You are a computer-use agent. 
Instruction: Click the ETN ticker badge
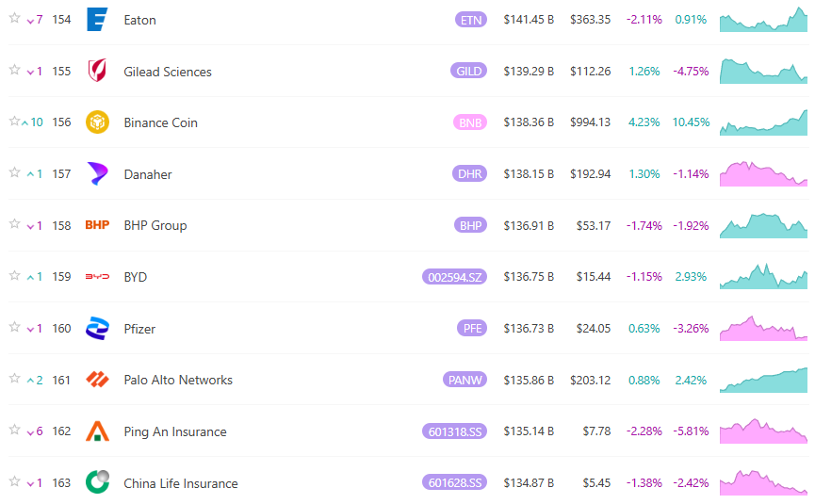[x=470, y=20]
